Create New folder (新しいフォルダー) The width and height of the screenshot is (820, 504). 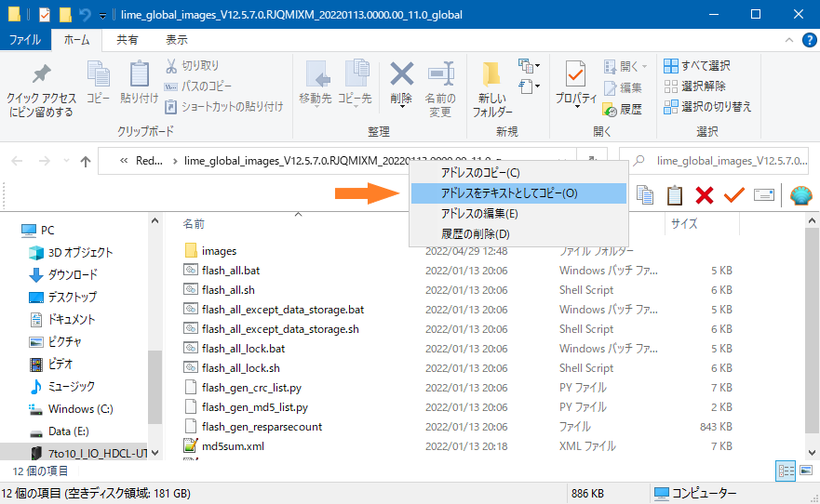click(492, 88)
